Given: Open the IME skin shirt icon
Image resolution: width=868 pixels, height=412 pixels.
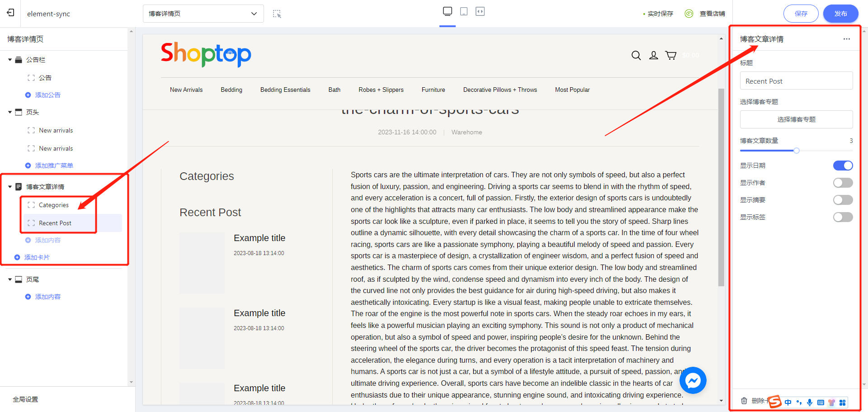Looking at the screenshot, I should coord(831,403).
